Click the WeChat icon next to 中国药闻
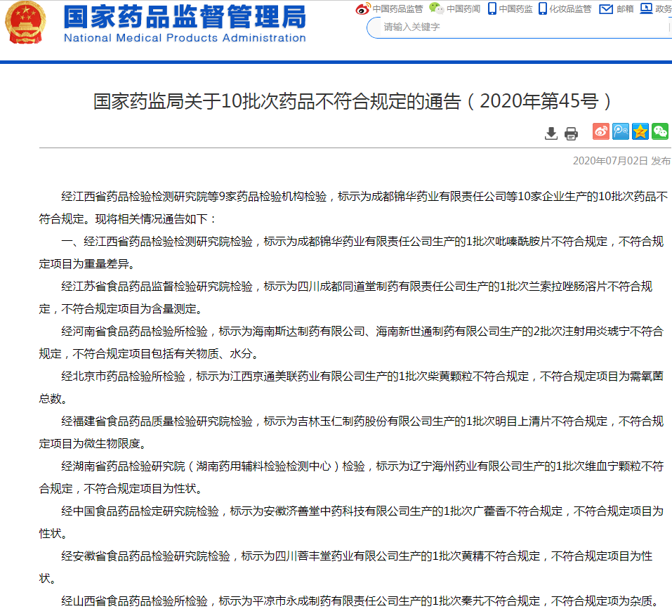This screenshot has height=616, width=672. point(436,8)
